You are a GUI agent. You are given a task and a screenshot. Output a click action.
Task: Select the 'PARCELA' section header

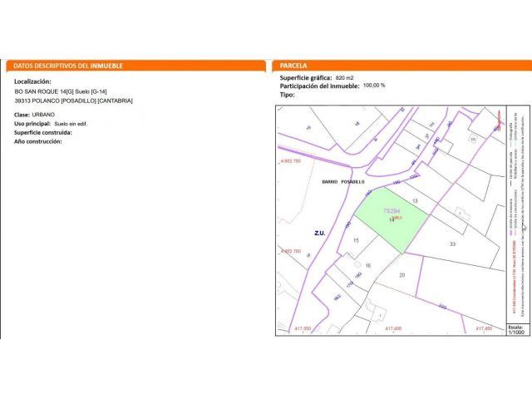point(402,66)
